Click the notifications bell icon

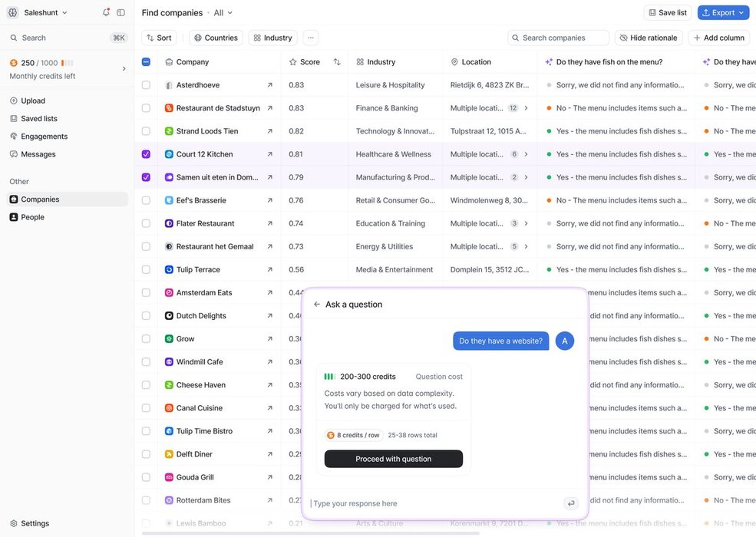[106, 12]
